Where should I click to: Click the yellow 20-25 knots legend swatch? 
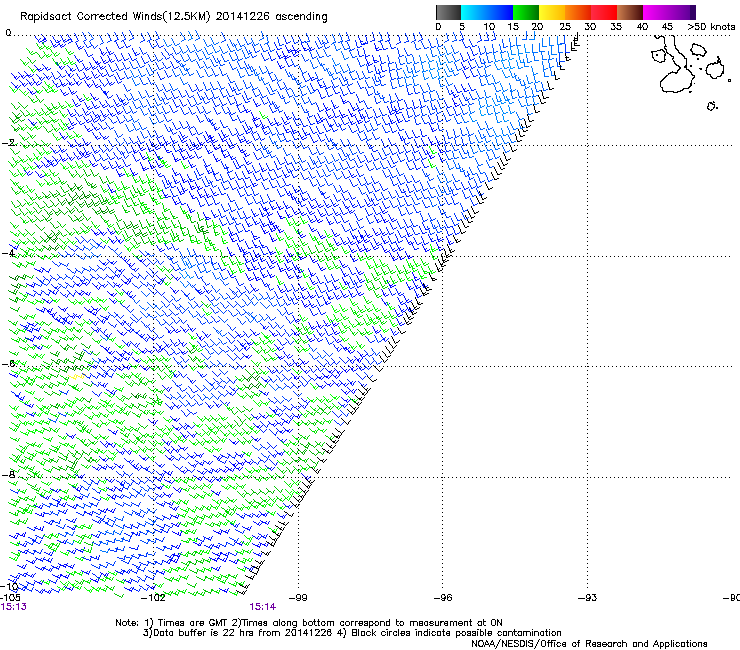[x=552, y=12]
